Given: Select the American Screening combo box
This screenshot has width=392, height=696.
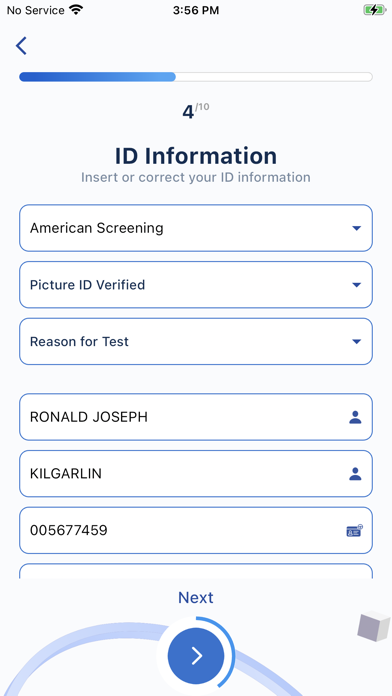Looking at the screenshot, I should click(x=196, y=228).
